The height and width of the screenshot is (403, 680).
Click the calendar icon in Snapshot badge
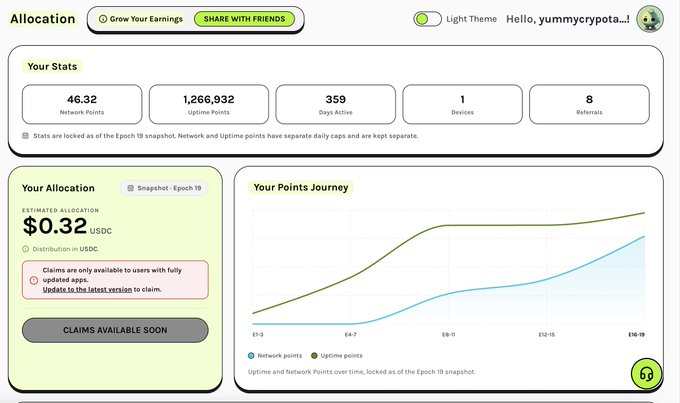(131, 188)
